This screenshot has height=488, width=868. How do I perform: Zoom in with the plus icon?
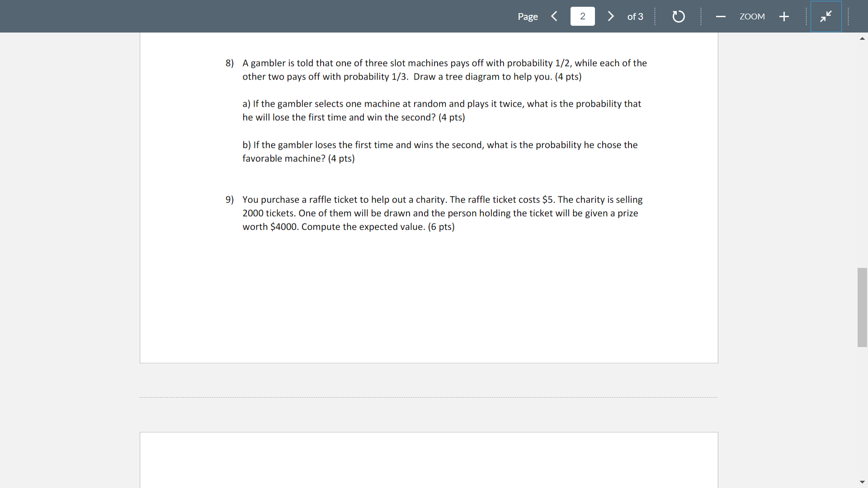point(784,17)
